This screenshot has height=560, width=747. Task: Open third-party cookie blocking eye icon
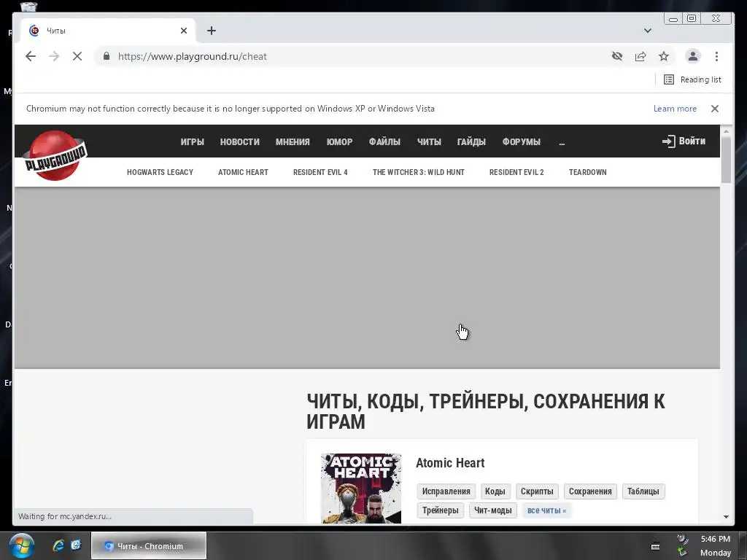click(617, 56)
